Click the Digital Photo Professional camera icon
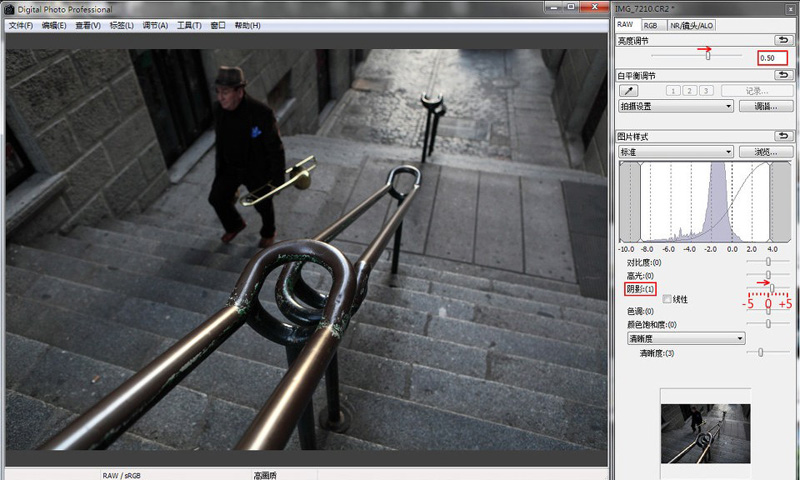The width and height of the screenshot is (800, 480). (x=9, y=9)
